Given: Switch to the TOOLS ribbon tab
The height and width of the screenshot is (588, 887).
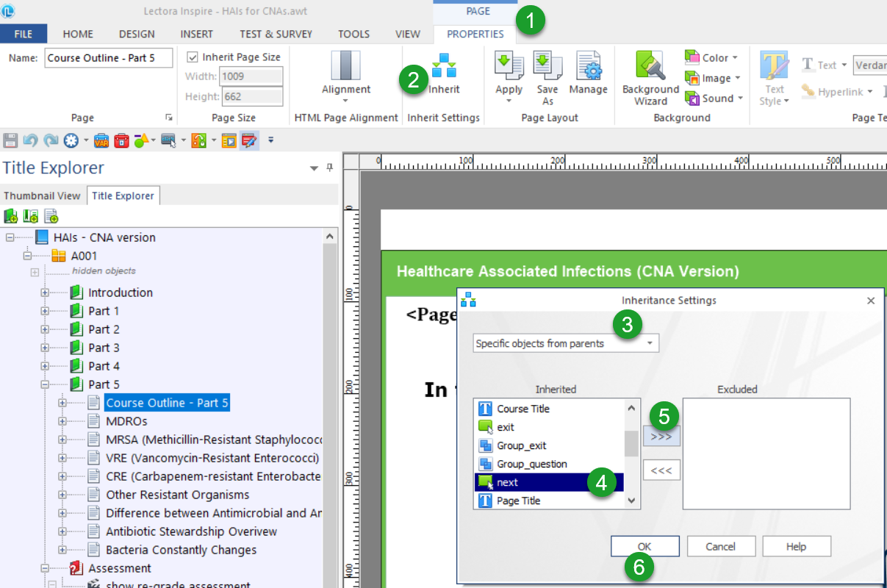Looking at the screenshot, I should pyautogui.click(x=353, y=34).
